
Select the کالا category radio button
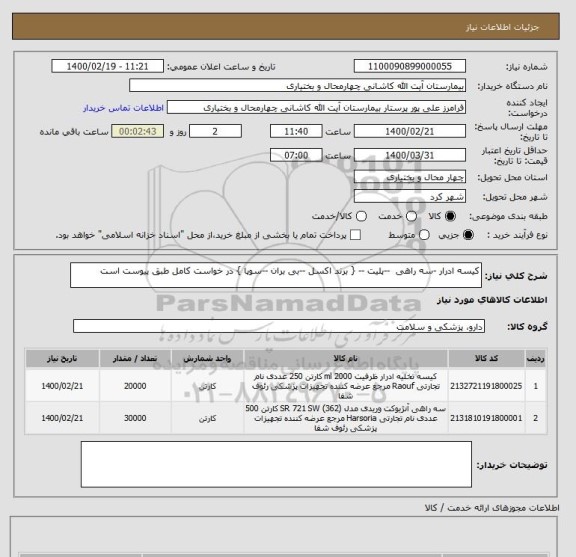[x=450, y=216]
